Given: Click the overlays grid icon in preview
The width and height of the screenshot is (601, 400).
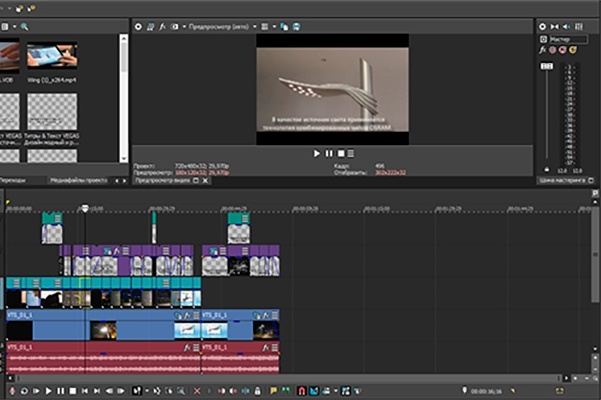Looking at the screenshot, I should point(265,26).
